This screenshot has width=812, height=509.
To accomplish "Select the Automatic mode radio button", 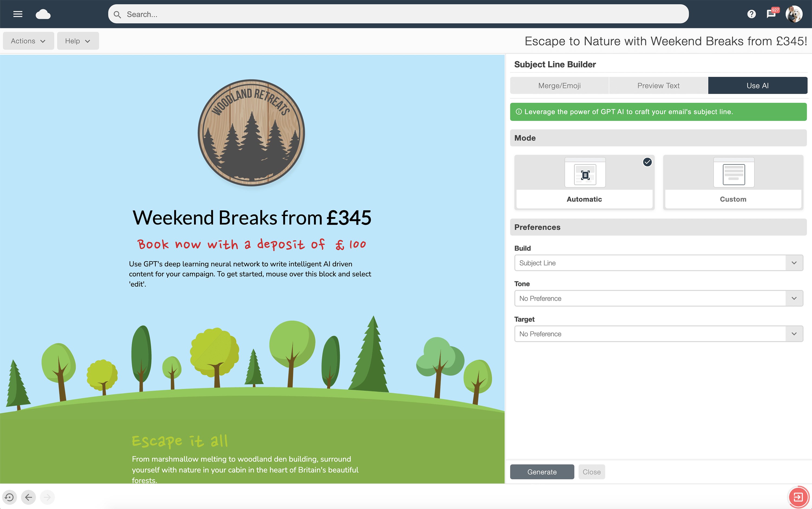I will point(648,162).
